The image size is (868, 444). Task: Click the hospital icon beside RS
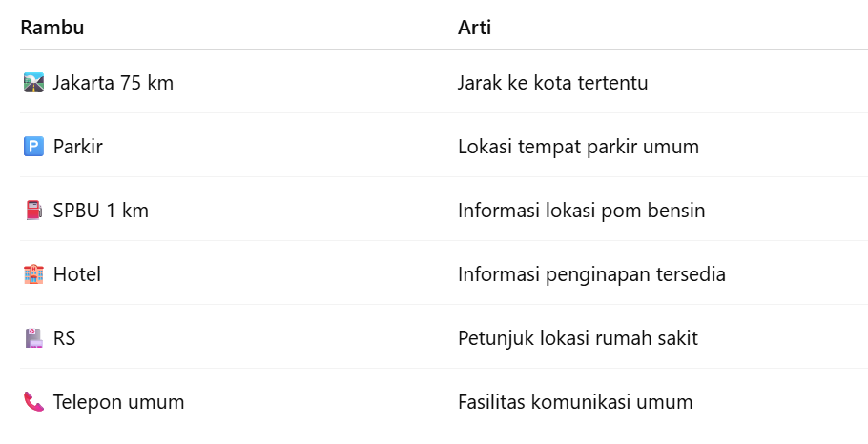[x=33, y=338]
